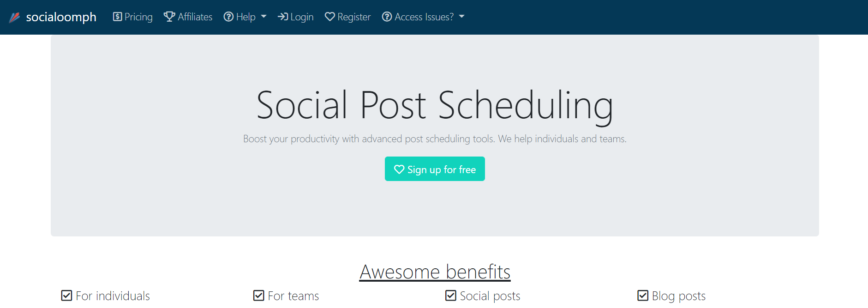The width and height of the screenshot is (868, 308).
Task: Go to the Affiliates page
Action: (x=188, y=17)
